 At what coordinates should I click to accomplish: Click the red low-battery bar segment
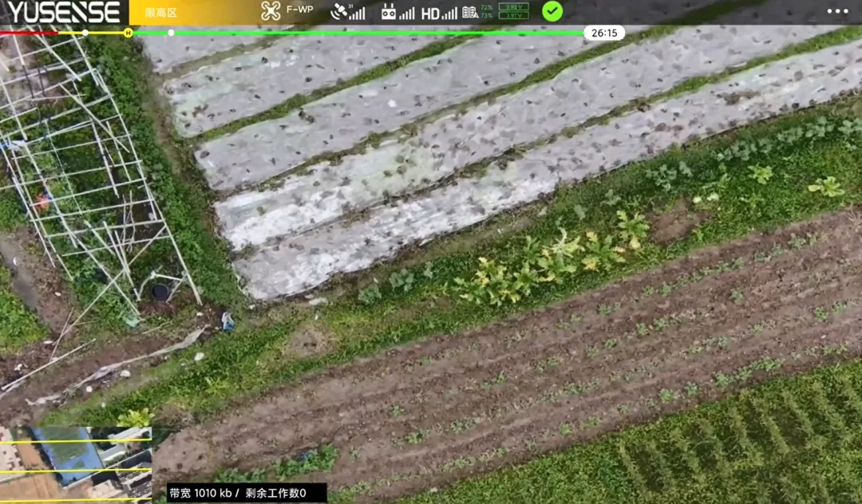click(x=29, y=33)
